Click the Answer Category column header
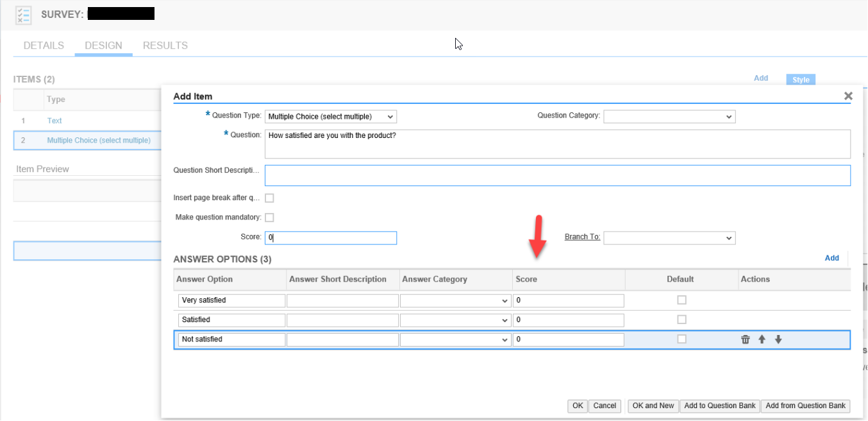The width and height of the screenshot is (868, 421). point(435,279)
